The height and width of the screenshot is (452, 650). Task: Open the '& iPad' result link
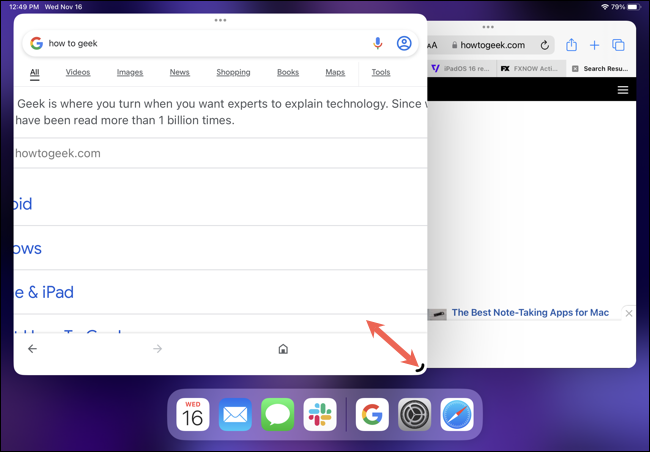point(44,292)
